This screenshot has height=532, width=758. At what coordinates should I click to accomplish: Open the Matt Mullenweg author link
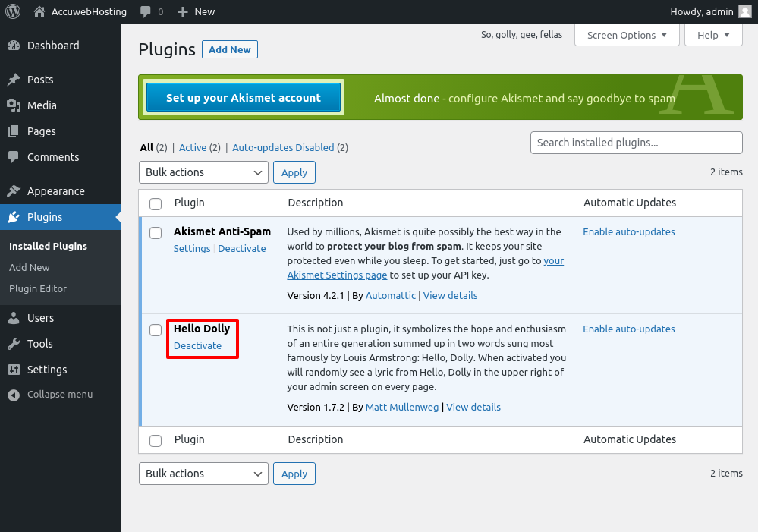(402, 408)
